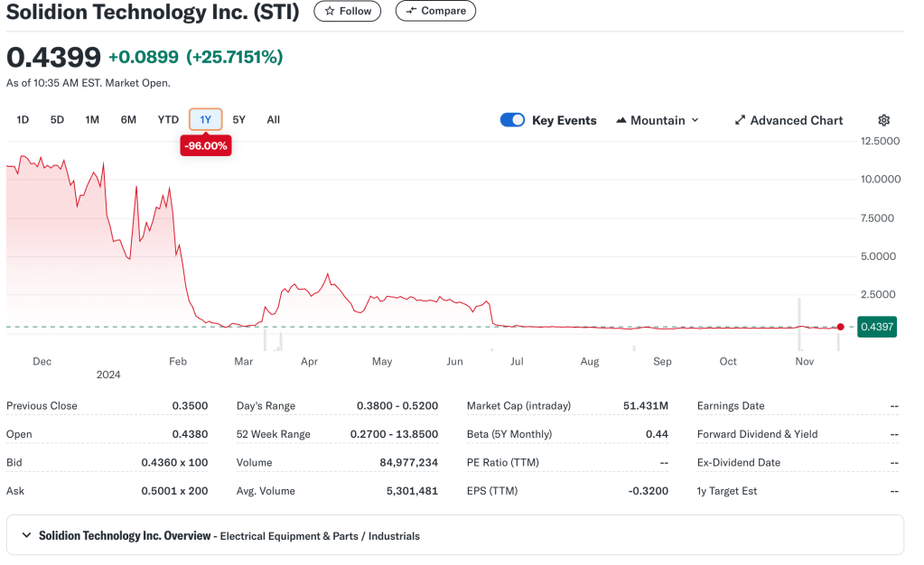Select the 5D time range

point(57,119)
